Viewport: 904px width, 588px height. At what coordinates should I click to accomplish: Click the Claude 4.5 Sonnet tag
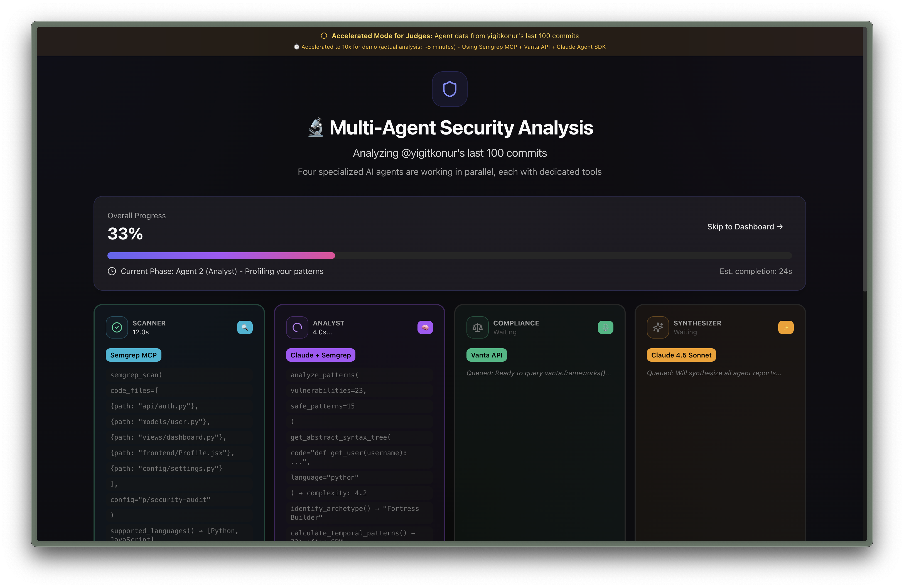pos(681,355)
